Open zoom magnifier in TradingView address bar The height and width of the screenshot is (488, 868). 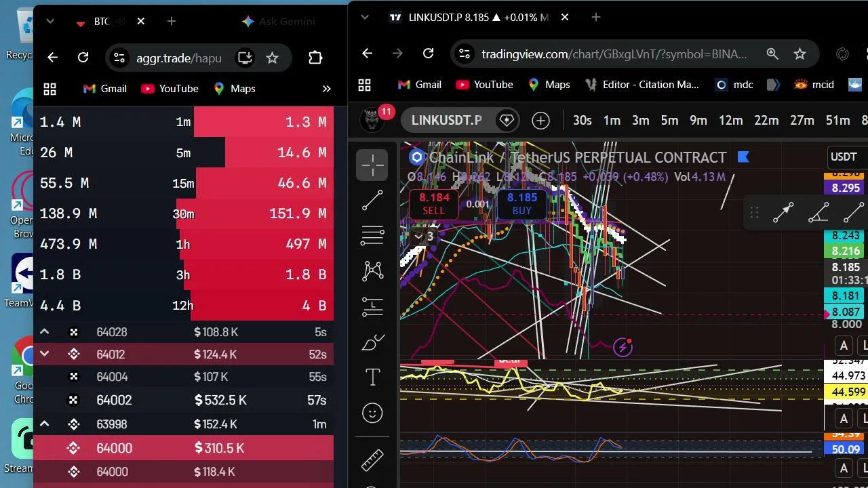(772, 54)
